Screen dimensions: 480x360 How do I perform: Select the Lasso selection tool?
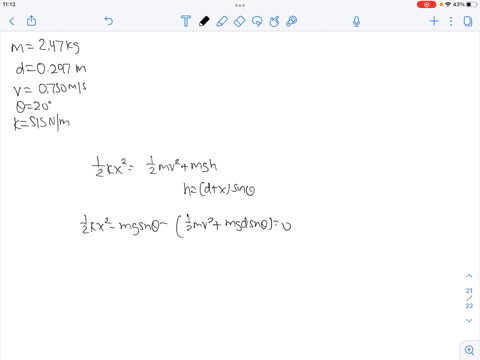pos(257,21)
